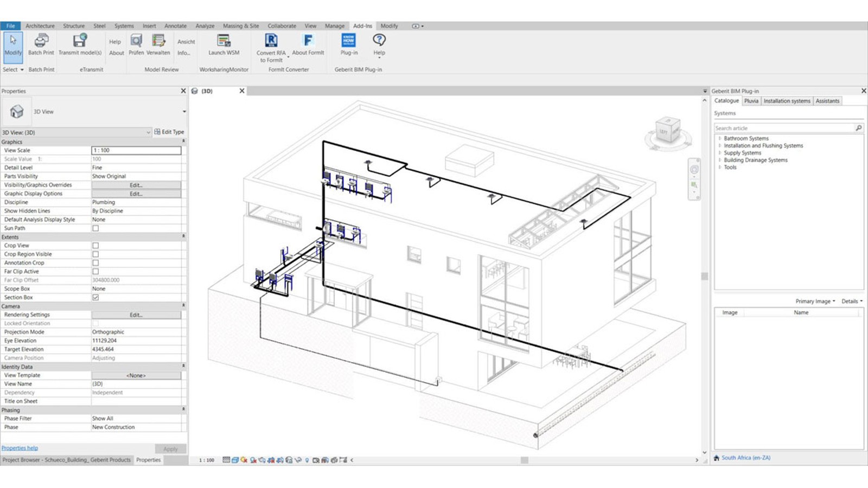Expand Building Drainage Systems in catalogue
Image resolution: width=868 pixels, height=488 pixels.
pyautogui.click(x=720, y=160)
